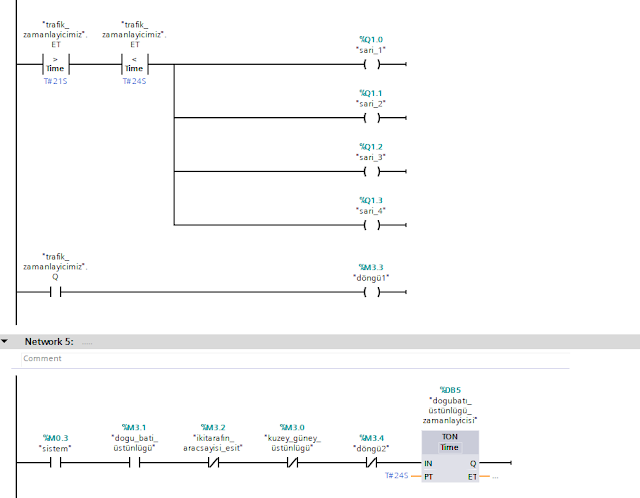This screenshot has width=640, height=498.
Task: Select the sari_4 output coil symbol
Action: [371, 225]
